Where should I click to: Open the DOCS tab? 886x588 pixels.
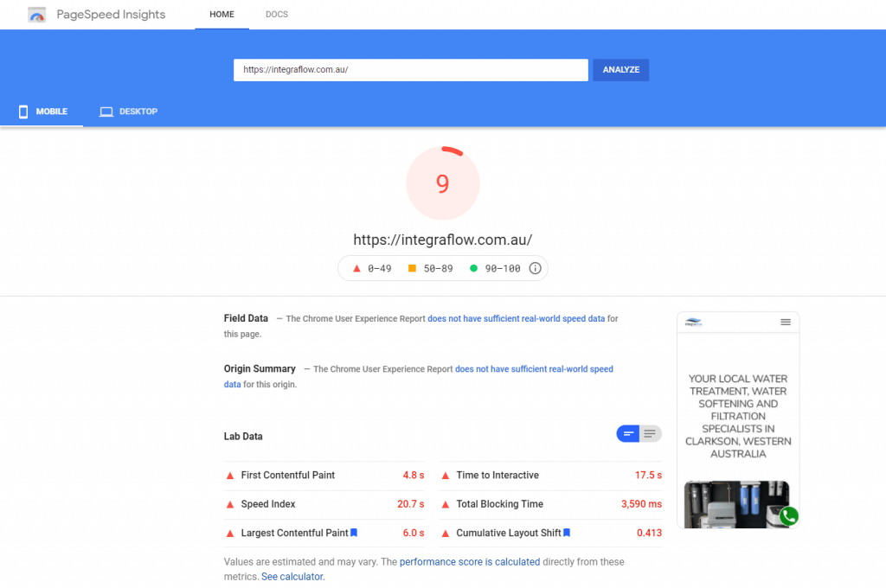pos(276,14)
